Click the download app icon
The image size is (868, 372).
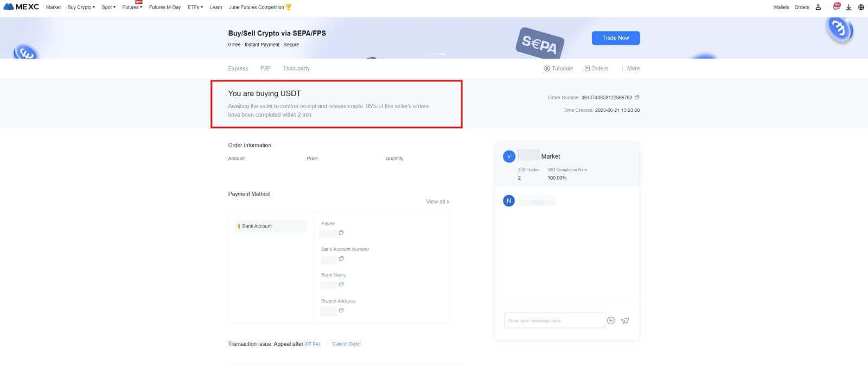(x=848, y=7)
